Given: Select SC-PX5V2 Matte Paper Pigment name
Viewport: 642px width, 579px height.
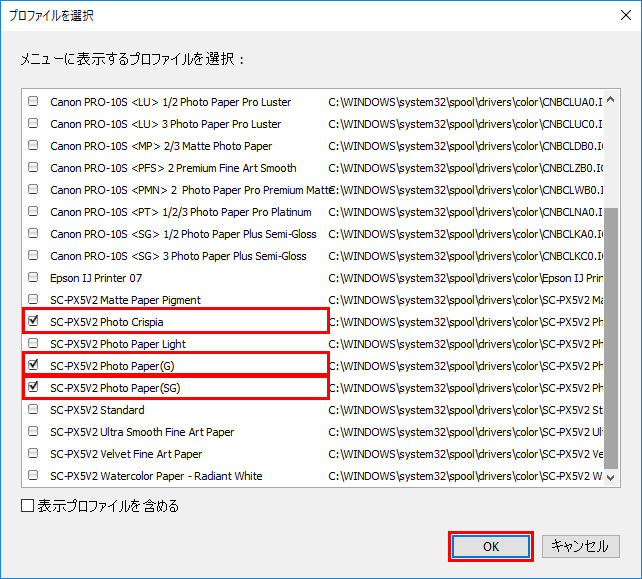Looking at the screenshot, I should pyautogui.click(x=125, y=300).
